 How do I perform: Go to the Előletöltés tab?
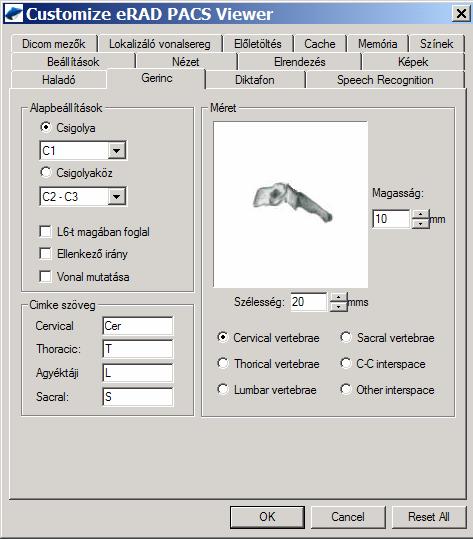[258, 44]
